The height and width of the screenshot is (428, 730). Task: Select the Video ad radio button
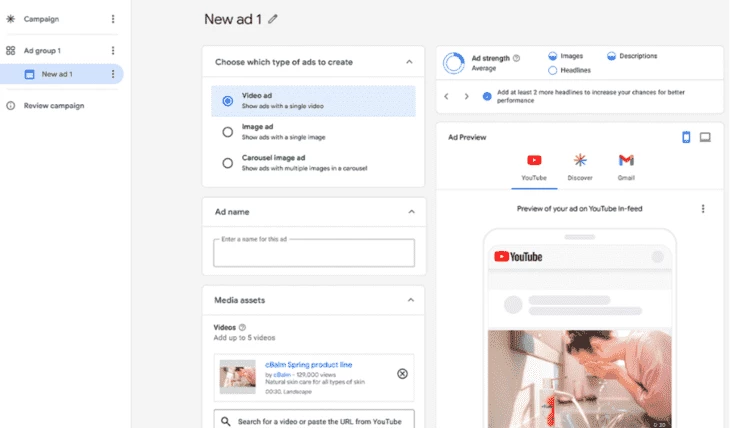point(228,101)
